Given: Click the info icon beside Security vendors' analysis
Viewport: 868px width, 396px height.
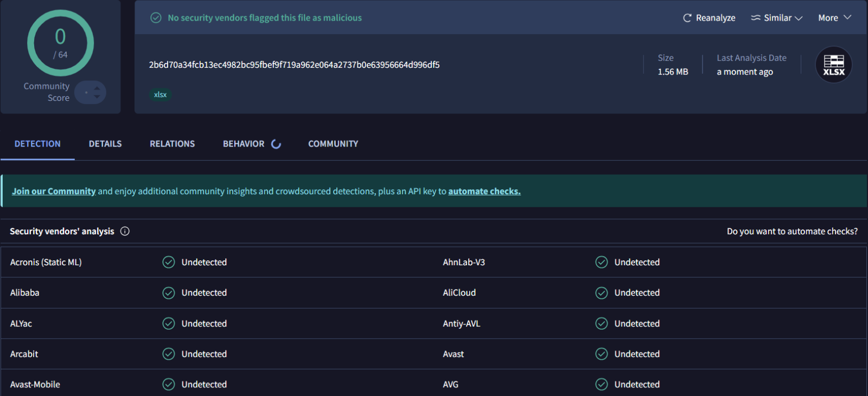Looking at the screenshot, I should (125, 231).
